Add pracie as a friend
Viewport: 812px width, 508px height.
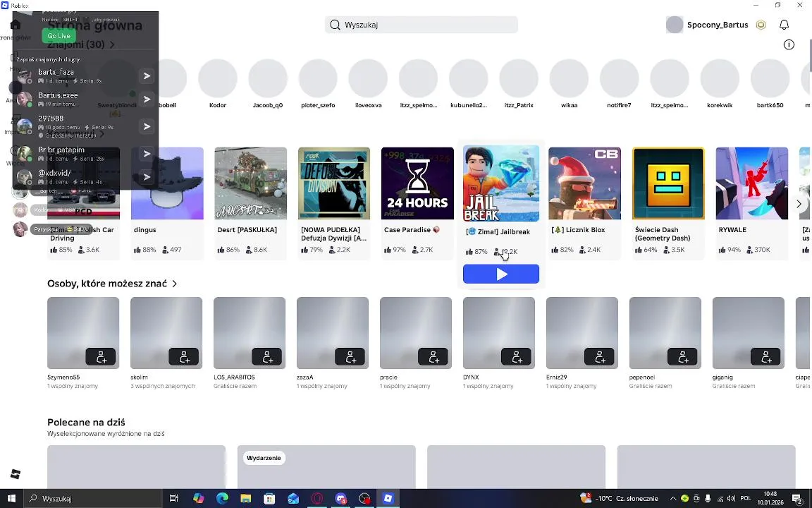433,356
